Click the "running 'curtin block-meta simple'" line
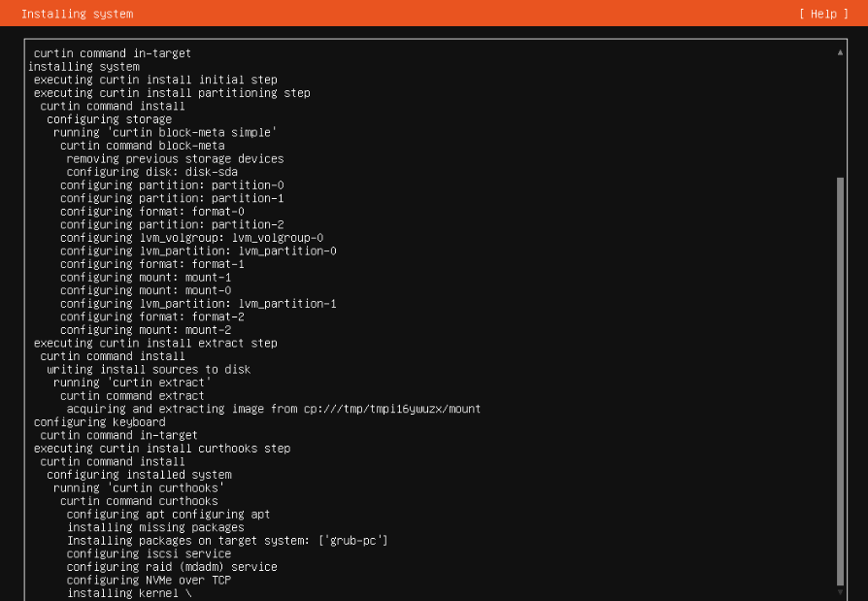868x601 pixels. [x=165, y=132]
